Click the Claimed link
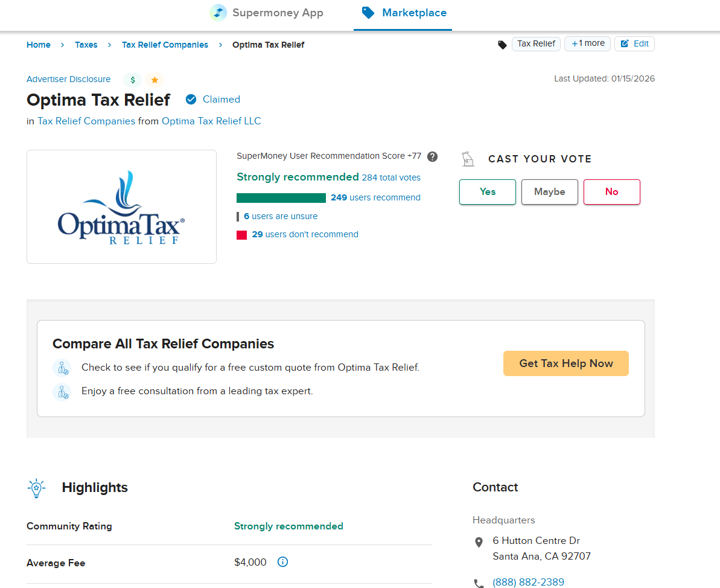The image size is (720, 588). 221,99
